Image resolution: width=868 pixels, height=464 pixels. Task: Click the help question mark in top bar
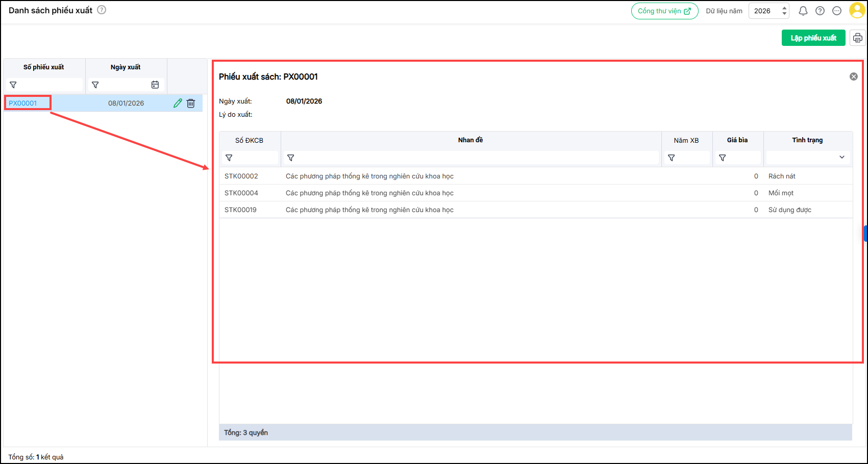point(820,11)
